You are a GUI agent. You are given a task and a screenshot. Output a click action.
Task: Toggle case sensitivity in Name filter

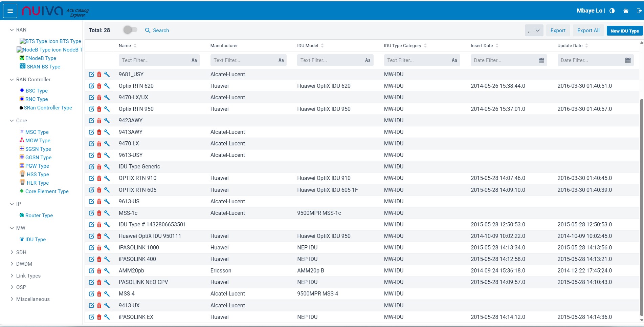tap(194, 60)
